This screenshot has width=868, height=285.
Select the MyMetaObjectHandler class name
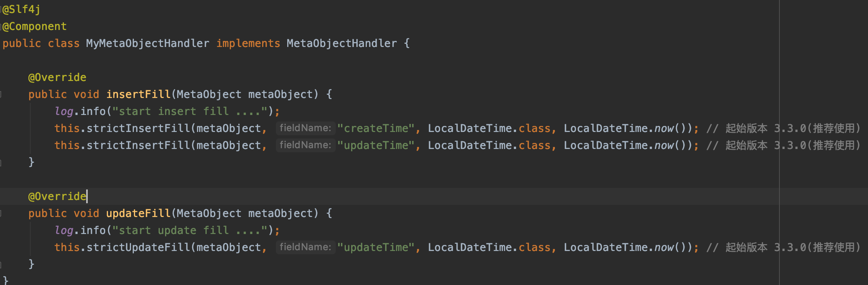pyautogui.click(x=148, y=43)
